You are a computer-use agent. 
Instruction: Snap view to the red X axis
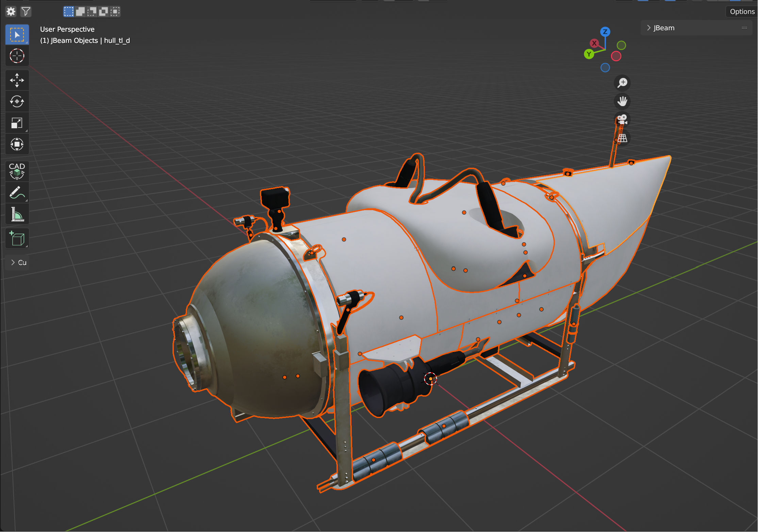594,43
